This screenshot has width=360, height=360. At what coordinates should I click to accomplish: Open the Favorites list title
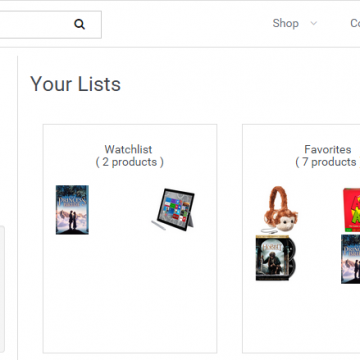click(328, 149)
